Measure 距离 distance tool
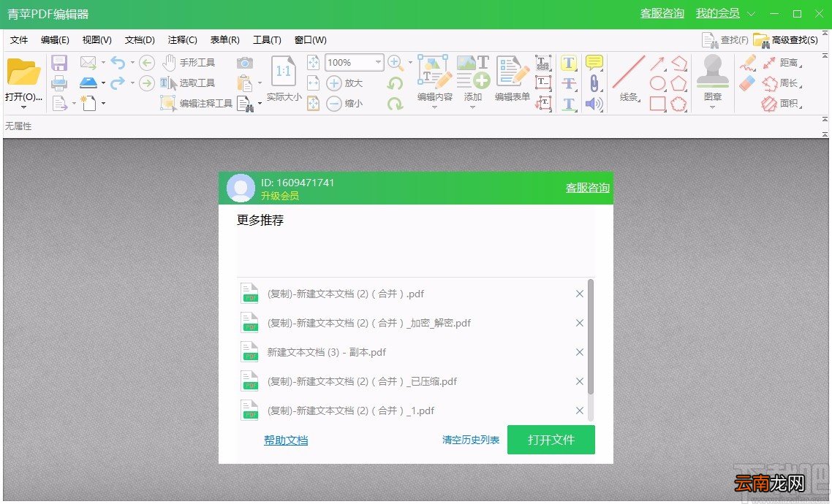832x504 pixels. point(781,63)
